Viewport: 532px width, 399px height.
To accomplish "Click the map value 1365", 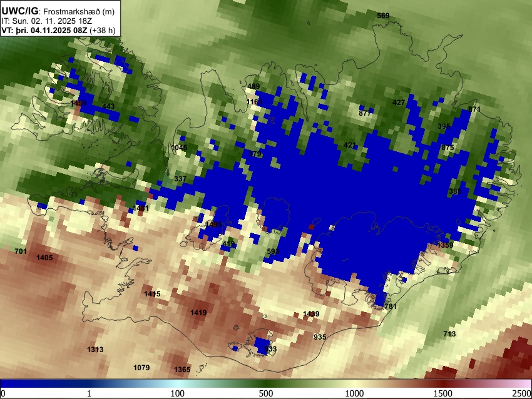I will [182, 370].
